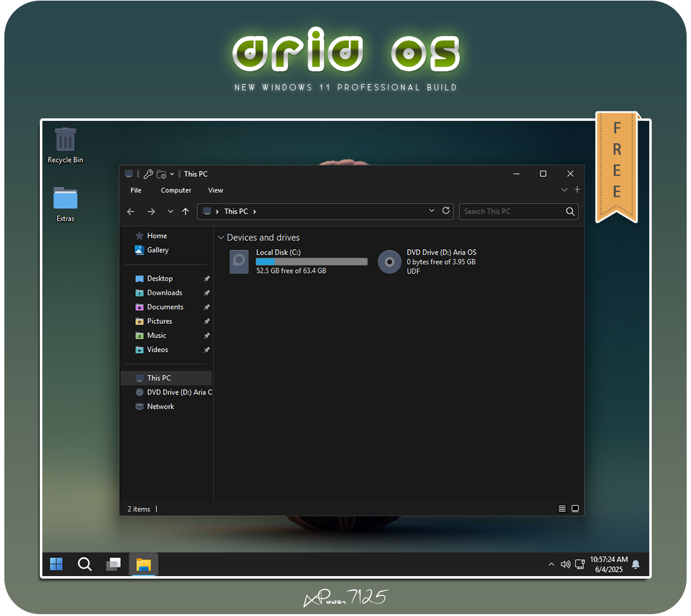The width and height of the screenshot is (691, 616).
Task: Open the notifications bell icon
Action: coord(636,564)
